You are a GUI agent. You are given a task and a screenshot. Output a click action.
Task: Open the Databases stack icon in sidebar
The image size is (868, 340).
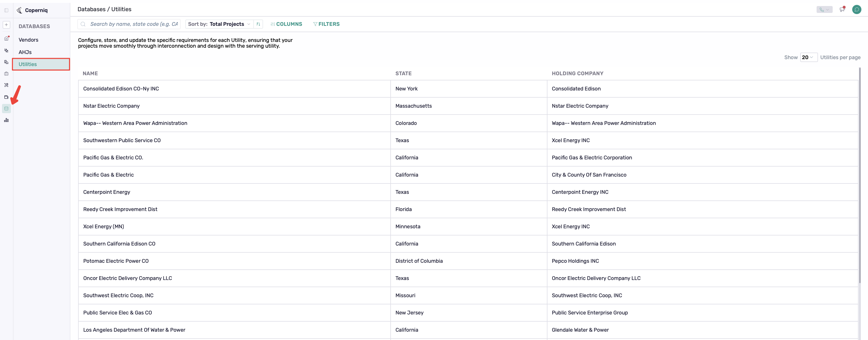click(6, 109)
